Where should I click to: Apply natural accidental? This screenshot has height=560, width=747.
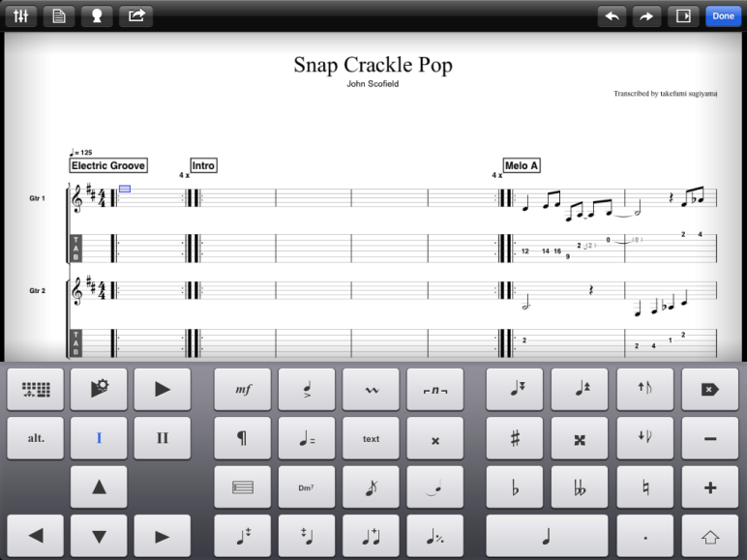click(645, 487)
